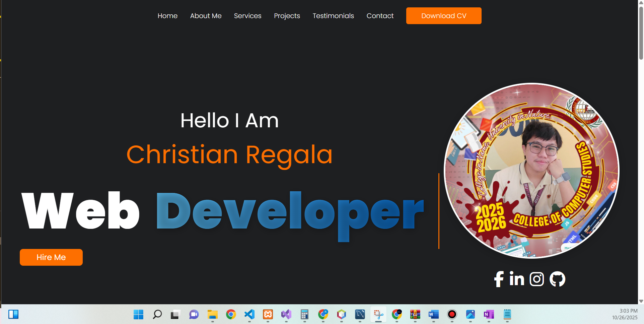Click the Download CV button

(x=444, y=16)
